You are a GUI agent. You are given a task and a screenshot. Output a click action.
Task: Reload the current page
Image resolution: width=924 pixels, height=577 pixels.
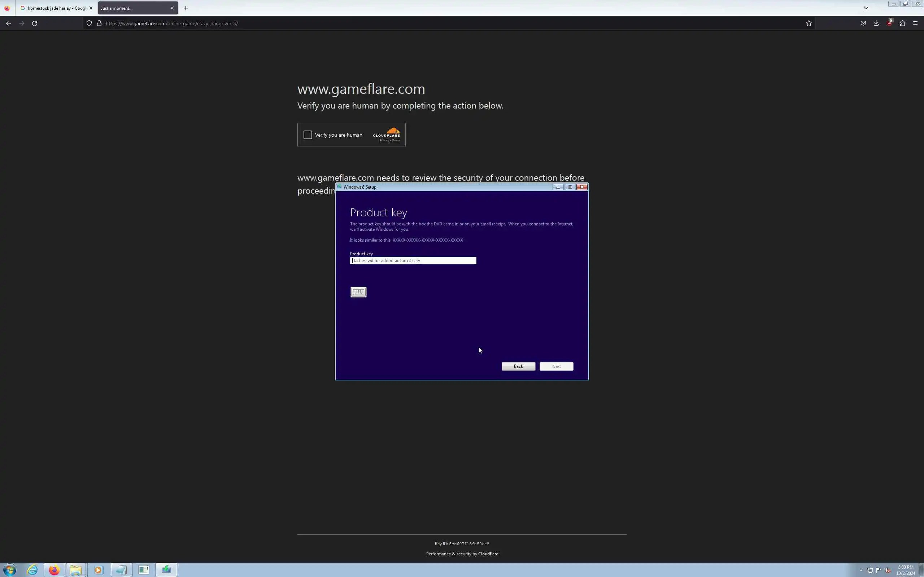35,23
